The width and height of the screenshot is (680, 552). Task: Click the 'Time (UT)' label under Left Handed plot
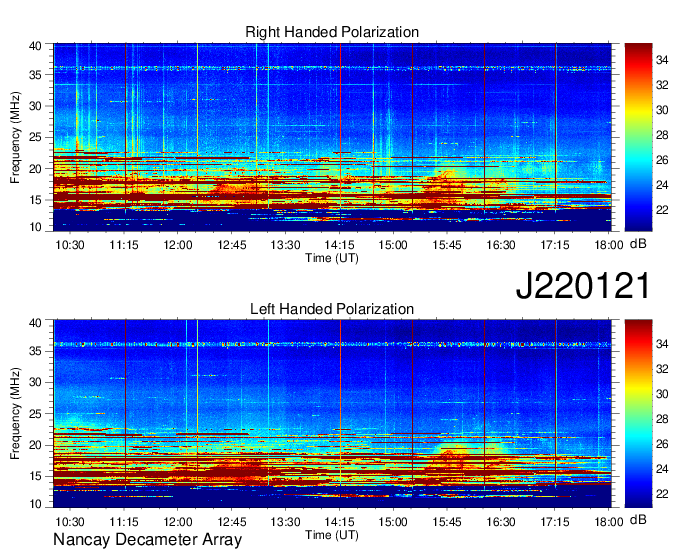(x=332, y=535)
